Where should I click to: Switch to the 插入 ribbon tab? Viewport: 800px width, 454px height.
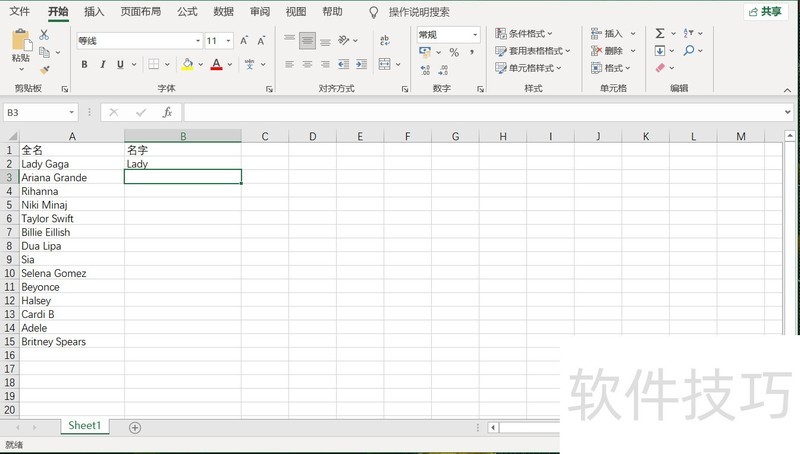click(94, 12)
